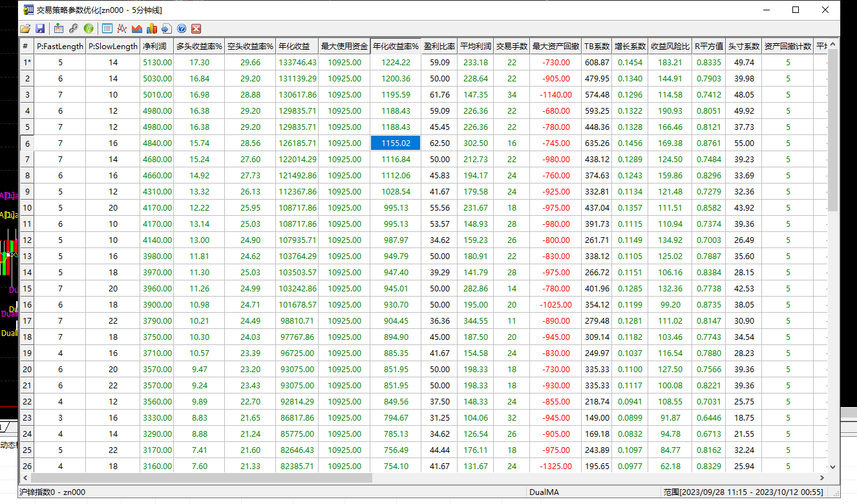
Task: Open a saved optimization file via folder icon
Action: pyautogui.click(x=25, y=28)
